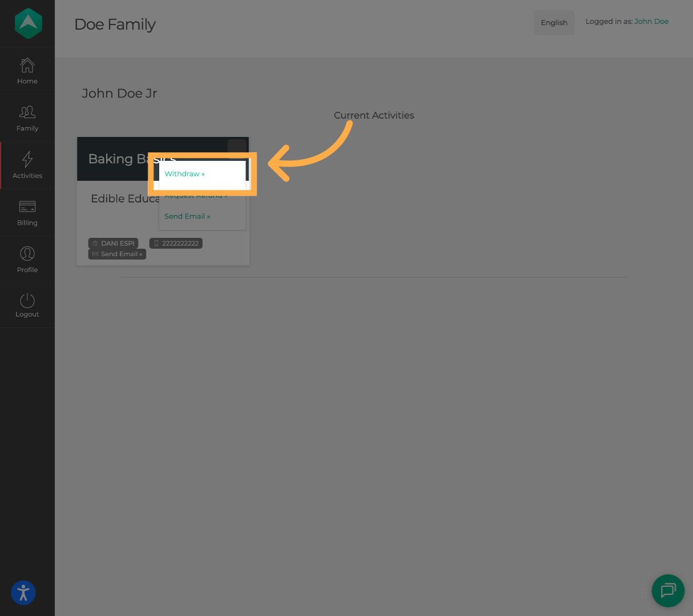Open the Billing page from sidebar
Image resolution: width=693 pixels, height=616 pixels.
pyautogui.click(x=27, y=213)
